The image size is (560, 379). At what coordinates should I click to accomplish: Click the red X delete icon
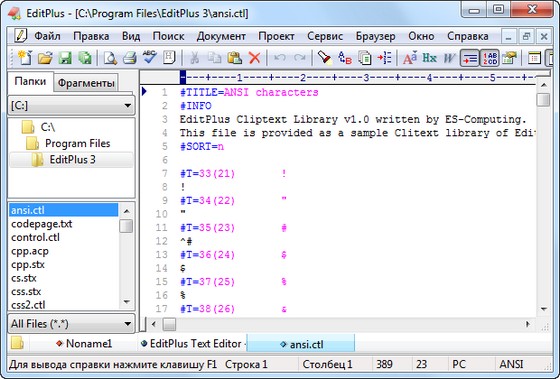pos(254,58)
